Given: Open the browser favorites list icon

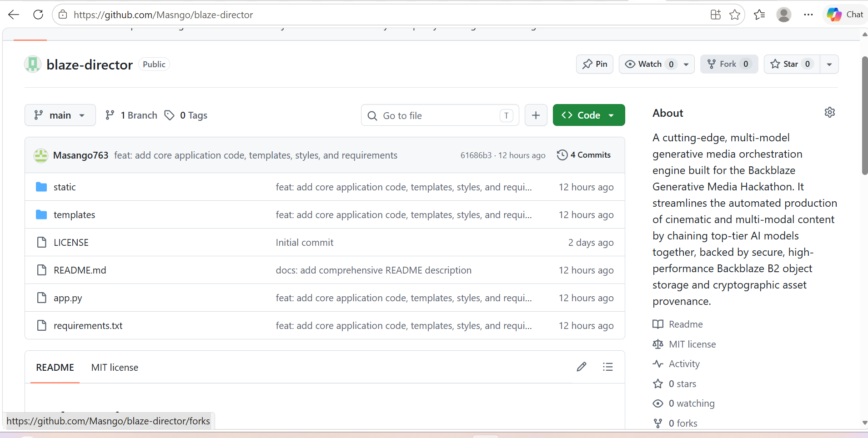Looking at the screenshot, I should tap(759, 15).
